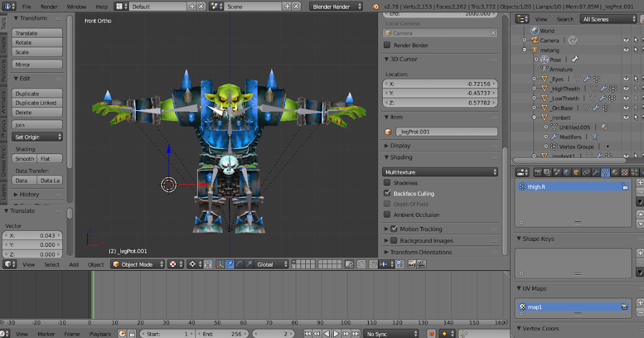This screenshot has width=644, height=338.
Task: Click the Set Origin button
Action: [x=36, y=136]
